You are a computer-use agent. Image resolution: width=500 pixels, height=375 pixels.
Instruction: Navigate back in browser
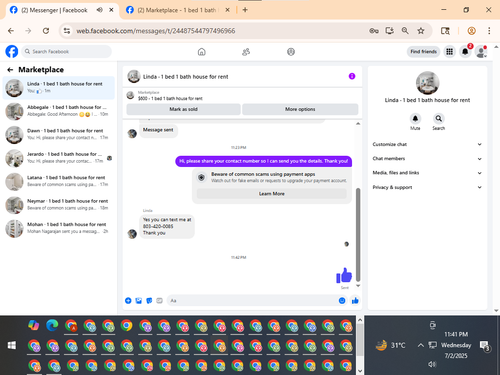coord(11,31)
